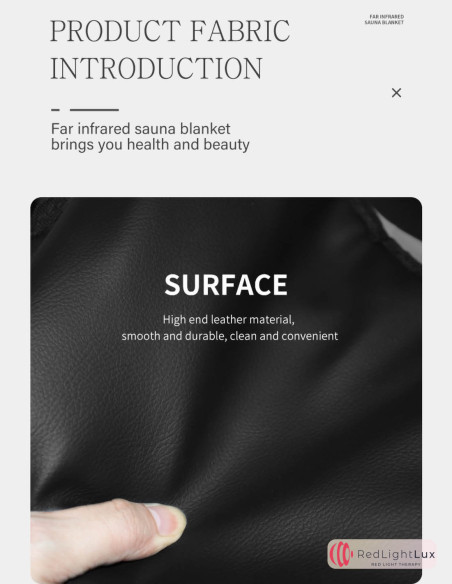Viewport: 452px width, 584px height.
Task: Click the gray strap in image corner
Action: pyautogui.click(x=400, y=234)
